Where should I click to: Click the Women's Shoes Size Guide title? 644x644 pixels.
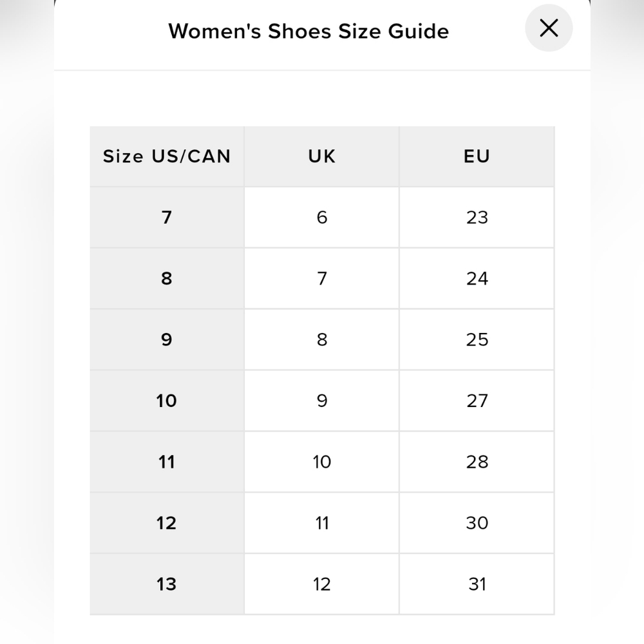click(308, 31)
